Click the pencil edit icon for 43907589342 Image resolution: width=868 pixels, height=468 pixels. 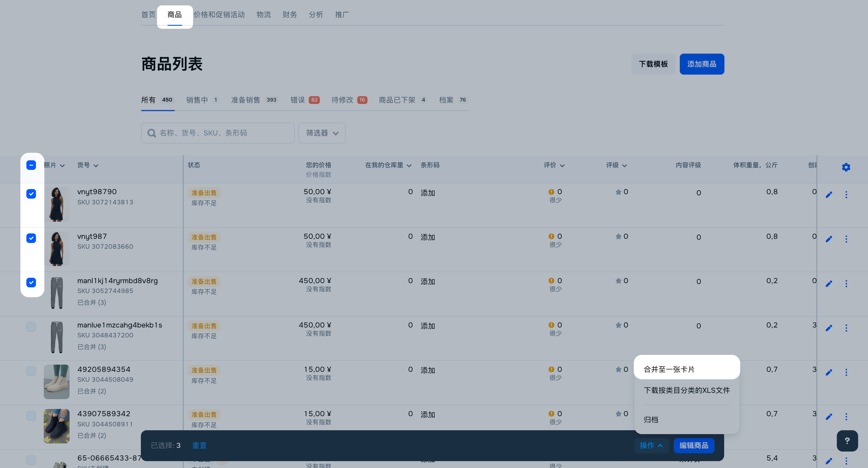click(x=828, y=416)
